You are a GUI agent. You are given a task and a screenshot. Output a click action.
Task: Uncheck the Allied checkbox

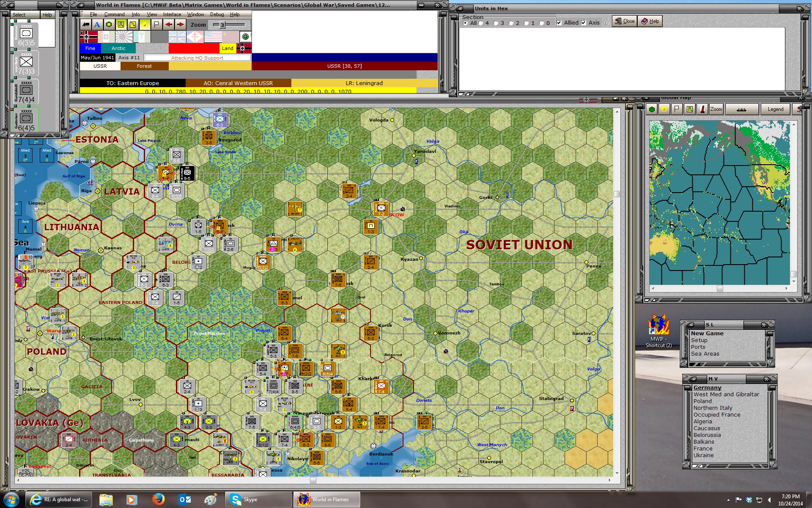click(x=559, y=23)
